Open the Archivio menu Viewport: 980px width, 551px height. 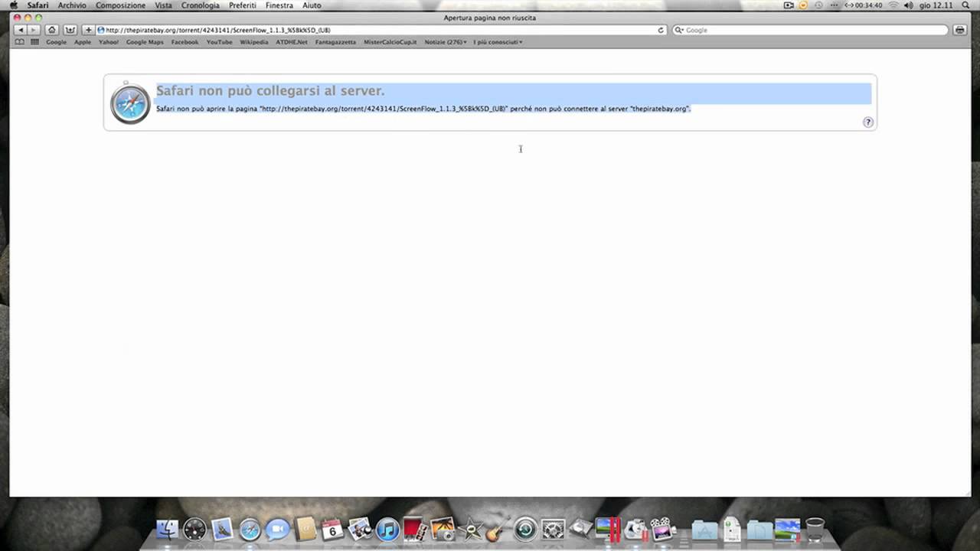click(72, 5)
